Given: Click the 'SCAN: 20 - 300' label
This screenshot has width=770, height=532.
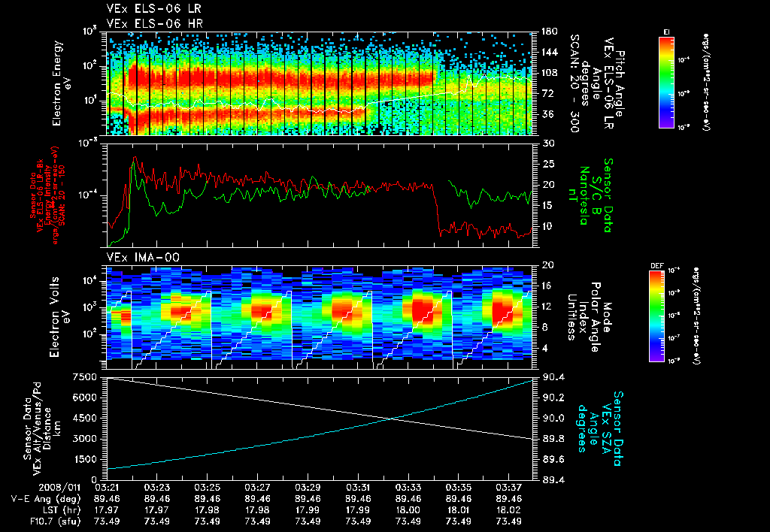Looking at the screenshot, I should tap(574, 83).
